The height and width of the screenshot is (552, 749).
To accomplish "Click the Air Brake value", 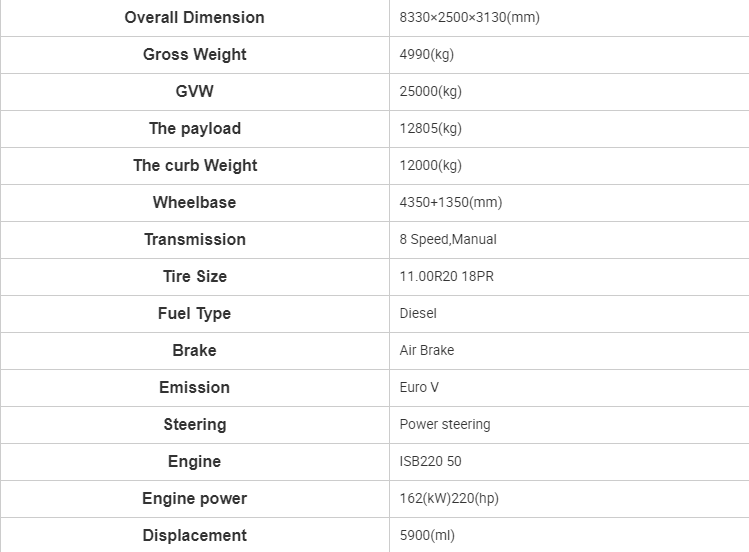I will coord(427,350).
